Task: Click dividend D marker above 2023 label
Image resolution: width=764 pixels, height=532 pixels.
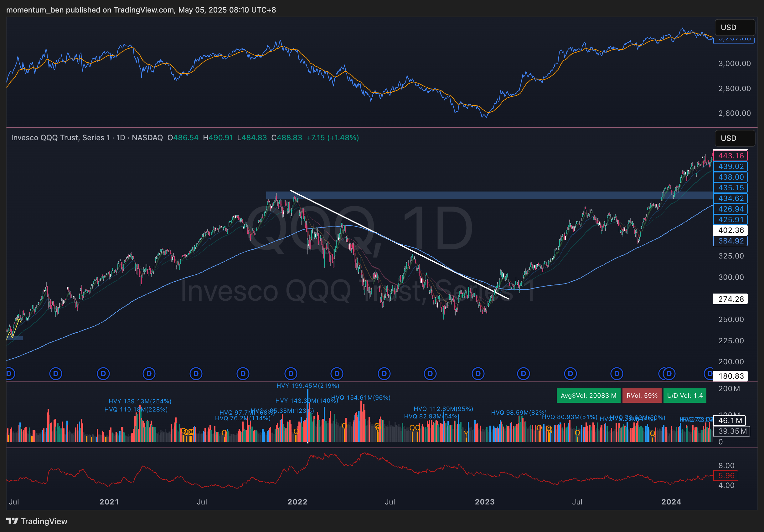Action: [x=478, y=374]
